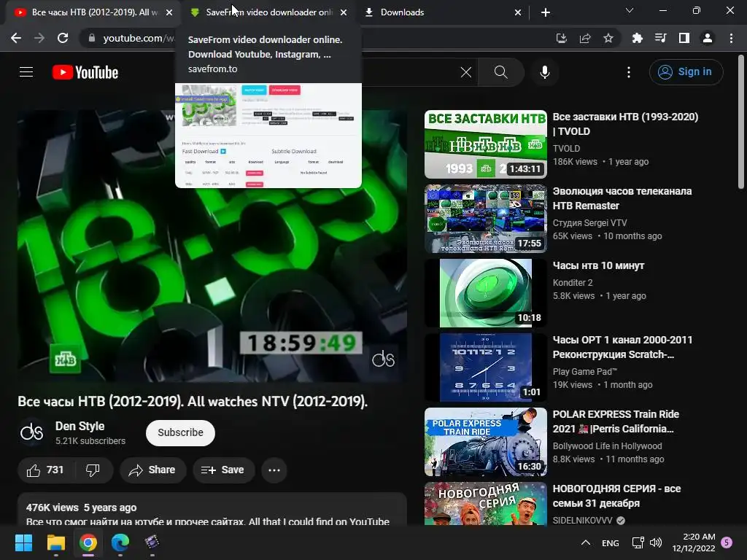747x560 pixels.
Task: Click the video description box 476K views
Action: (212, 510)
